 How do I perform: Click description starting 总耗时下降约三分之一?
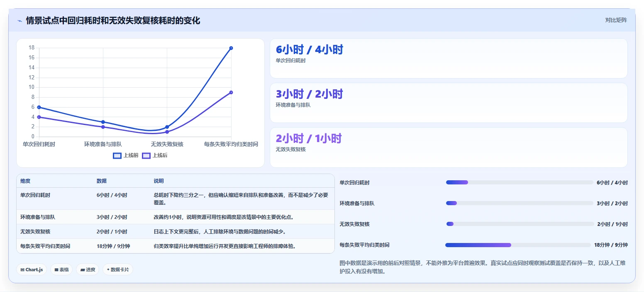pos(241,199)
